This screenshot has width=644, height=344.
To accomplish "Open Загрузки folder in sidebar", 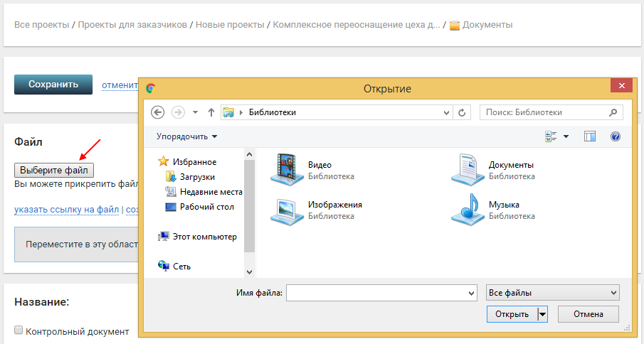I will (190, 177).
